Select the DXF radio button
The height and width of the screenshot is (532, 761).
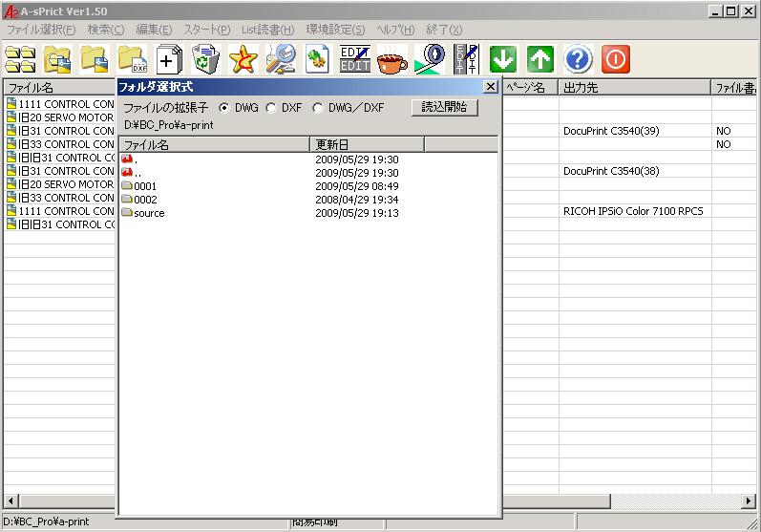coord(271,108)
